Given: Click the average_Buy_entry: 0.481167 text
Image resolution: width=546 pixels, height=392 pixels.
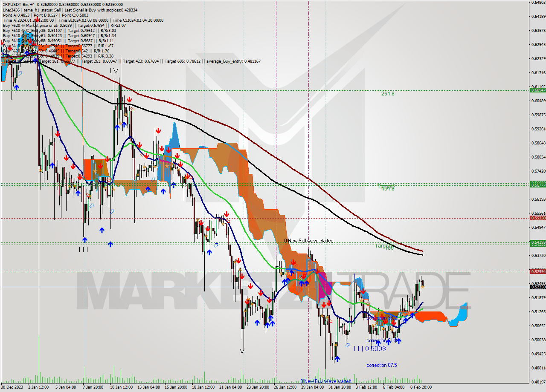Looking at the screenshot, I should click(233, 61).
